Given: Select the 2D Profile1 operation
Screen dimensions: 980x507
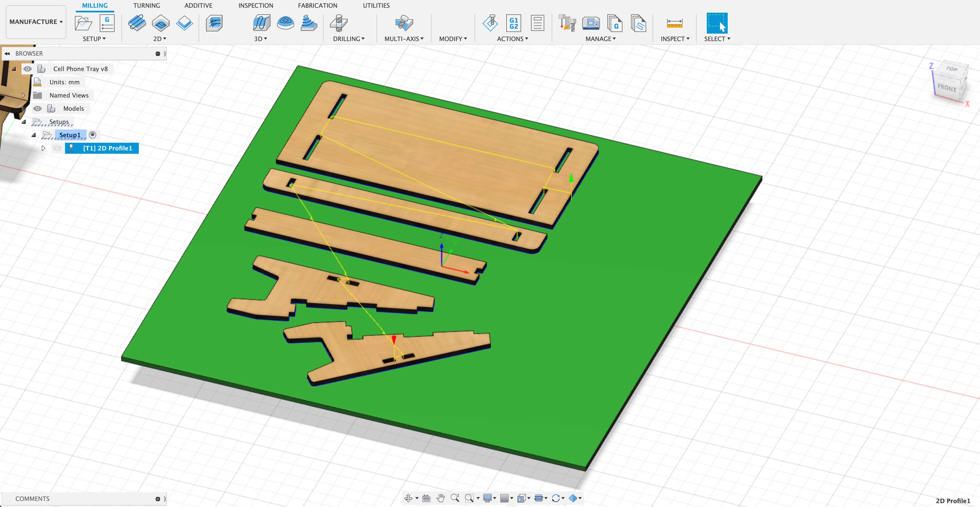Looking at the screenshot, I should point(107,148).
